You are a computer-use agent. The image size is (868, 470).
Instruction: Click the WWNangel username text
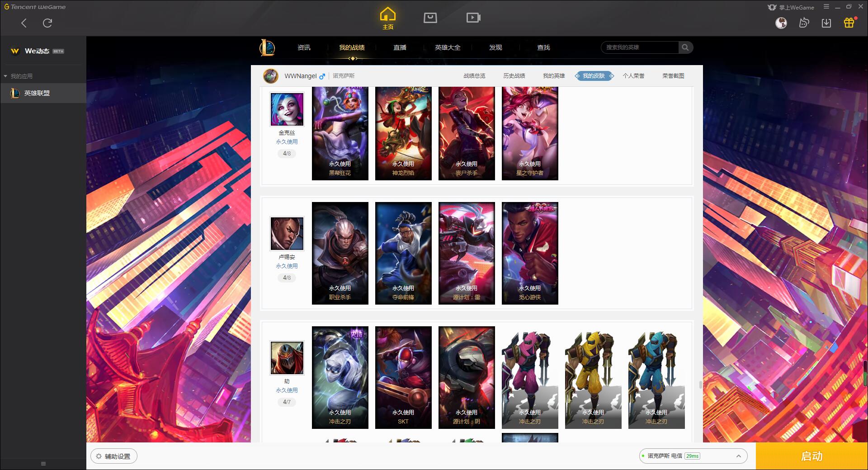[301, 76]
